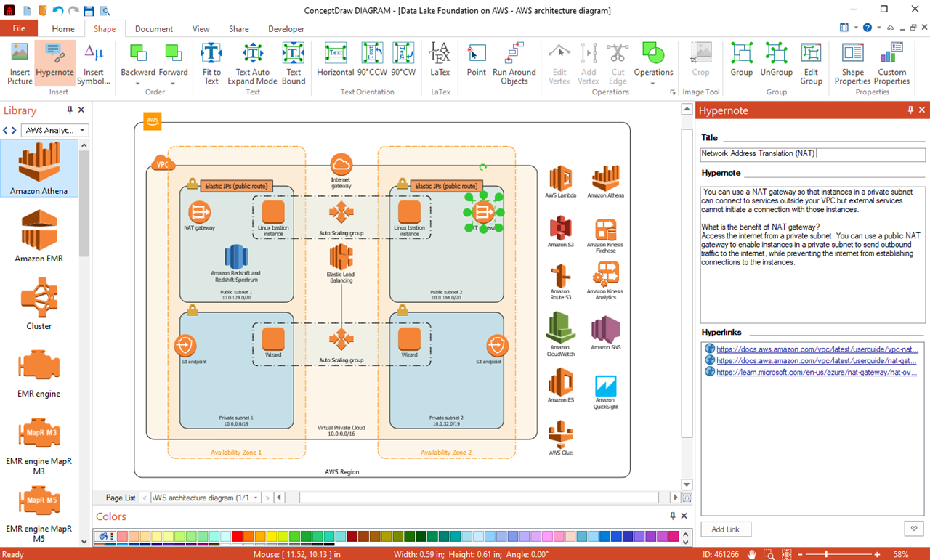
Task: Expand the Operations dropdown
Action: 652,84
